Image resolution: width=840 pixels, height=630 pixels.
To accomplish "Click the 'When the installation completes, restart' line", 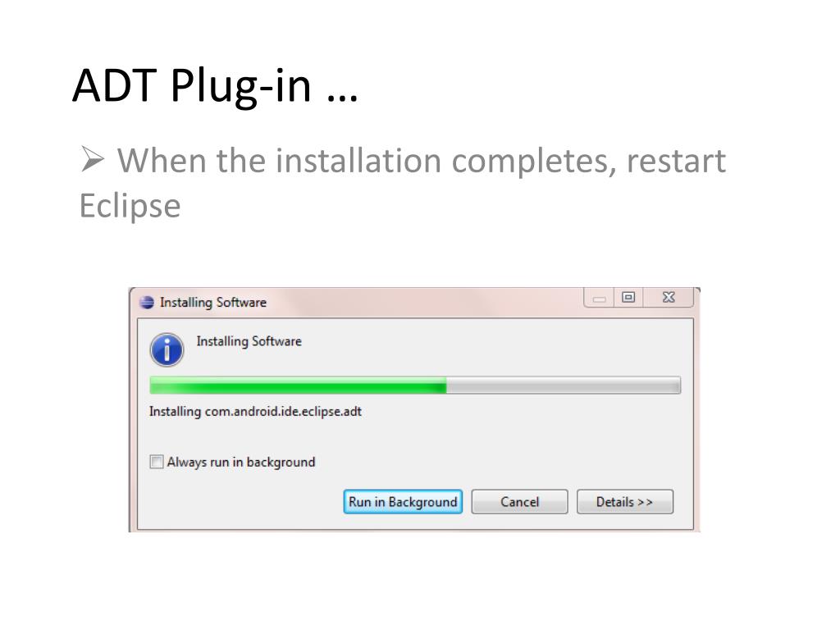I will tap(422, 161).
